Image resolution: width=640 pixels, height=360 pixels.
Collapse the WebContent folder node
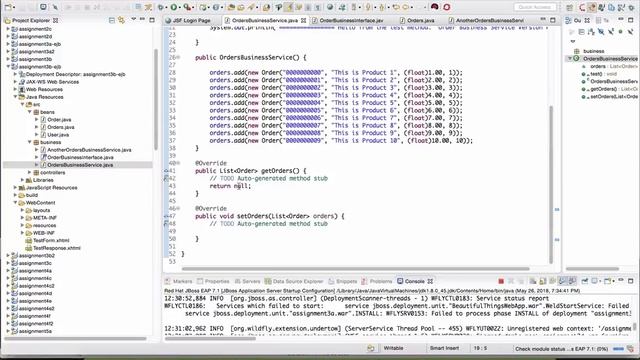(x=16, y=202)
